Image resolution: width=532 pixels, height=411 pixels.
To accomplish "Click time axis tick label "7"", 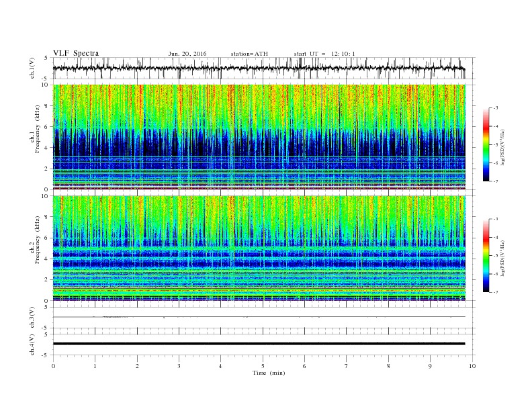I will point(347,366).
